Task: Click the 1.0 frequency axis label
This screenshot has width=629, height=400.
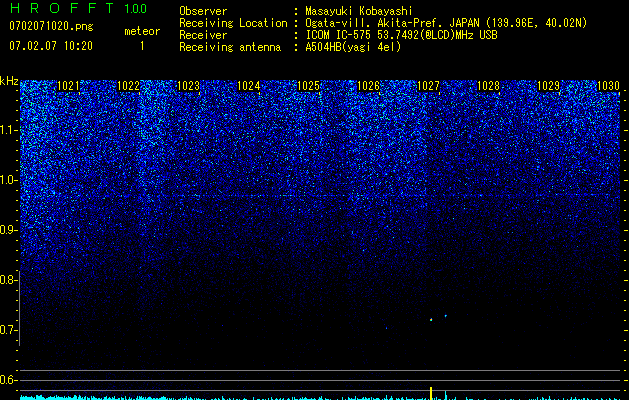Action: (x=8, y=181)
